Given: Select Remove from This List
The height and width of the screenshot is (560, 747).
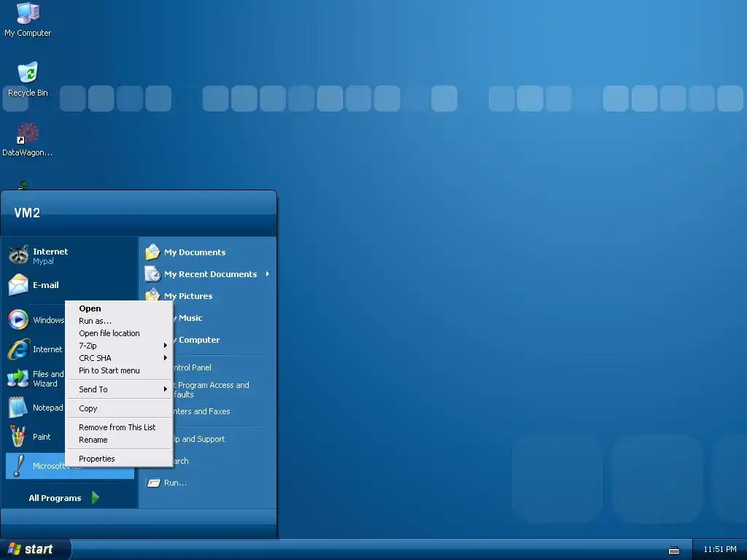Looking at the screenshot, I should coord(120,427).
